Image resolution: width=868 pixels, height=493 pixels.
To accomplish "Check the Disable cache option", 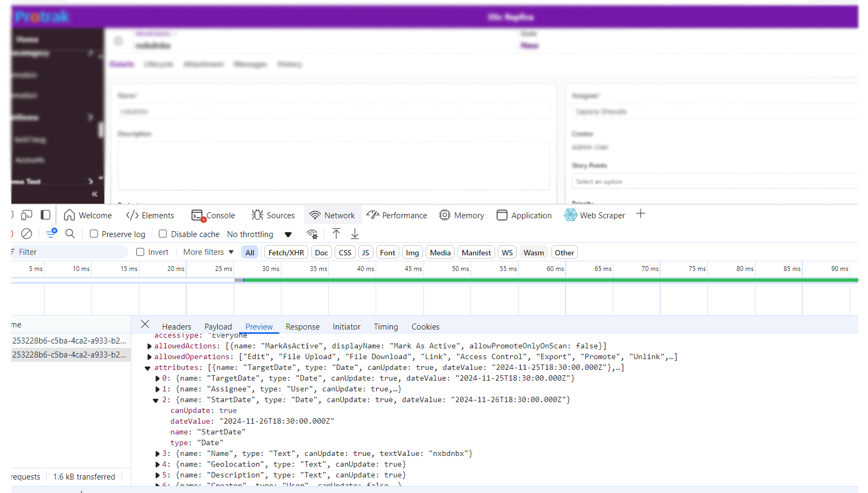I will click(x=163, y=234).
